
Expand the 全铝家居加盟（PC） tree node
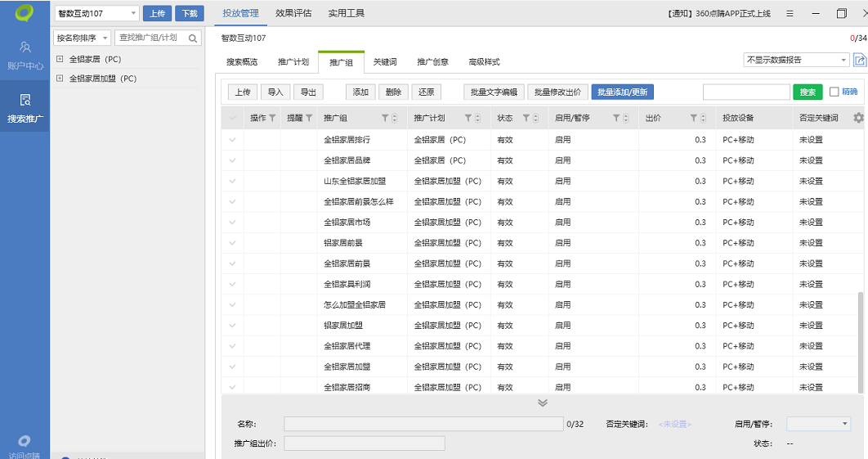(60, 79)
